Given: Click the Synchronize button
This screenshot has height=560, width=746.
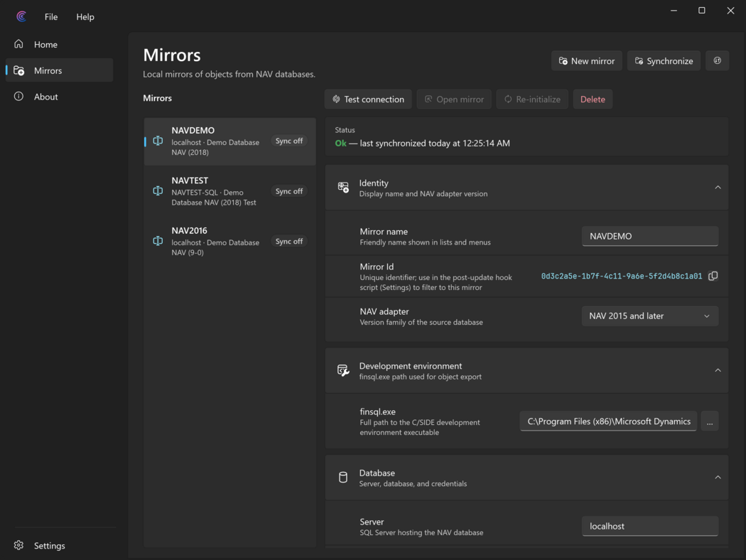Looking at the screenshot, I should tap(664, 61).
